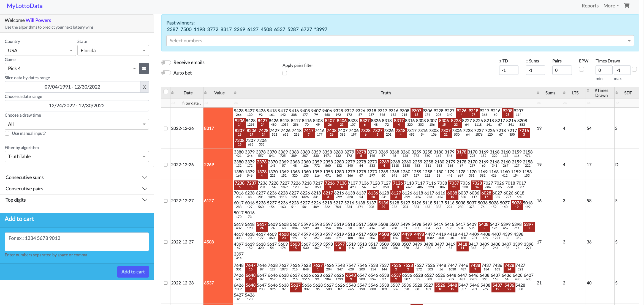Open Will Powers profile link

pyautogui.click(x=38, y=20)
